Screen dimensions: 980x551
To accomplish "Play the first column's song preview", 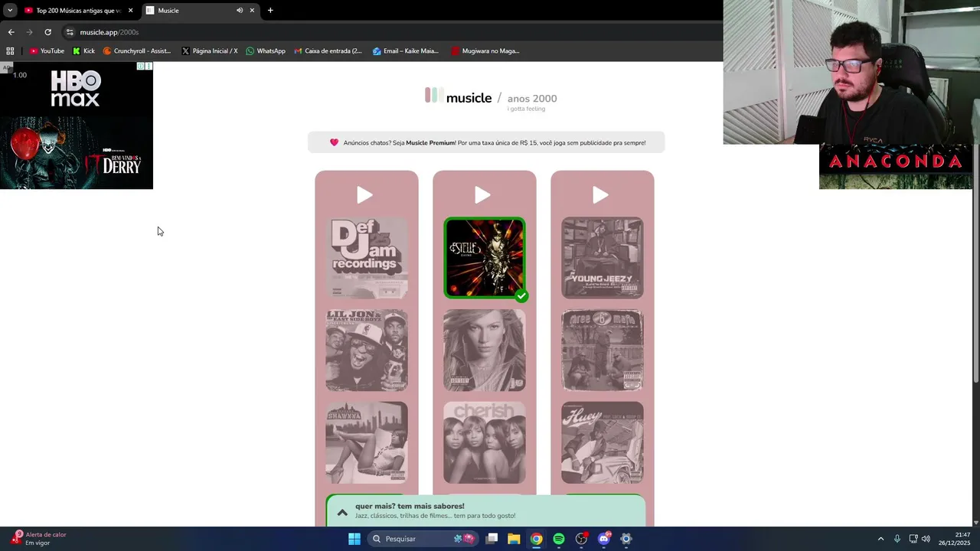I will coord(365,196).
